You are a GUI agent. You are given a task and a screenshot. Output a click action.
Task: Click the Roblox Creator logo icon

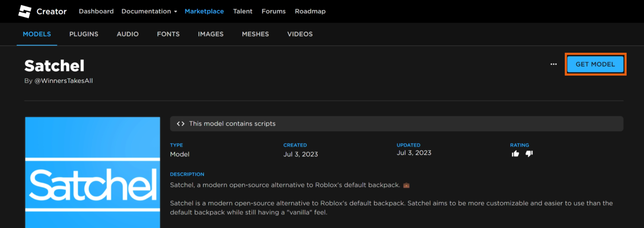tap(25, 11)
